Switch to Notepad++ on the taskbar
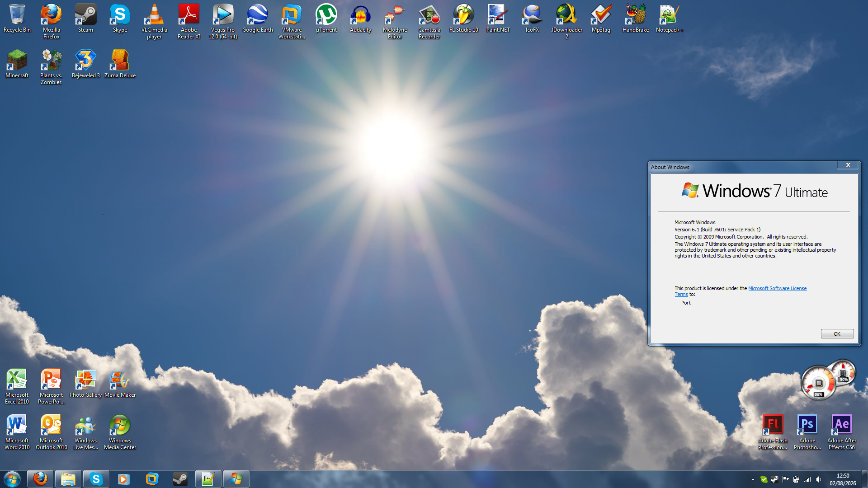Screen dimensions: 868x488 pos(208,479)
